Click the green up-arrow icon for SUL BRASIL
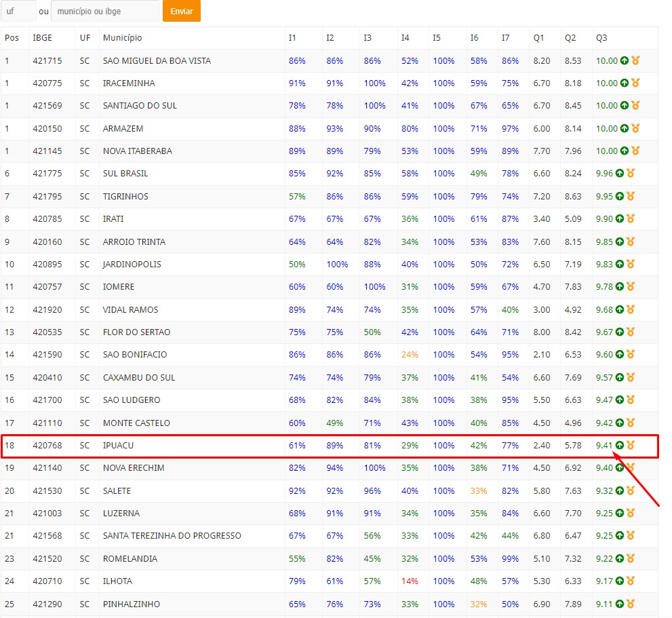Screen dimensions: 672x618 point(619,174)
